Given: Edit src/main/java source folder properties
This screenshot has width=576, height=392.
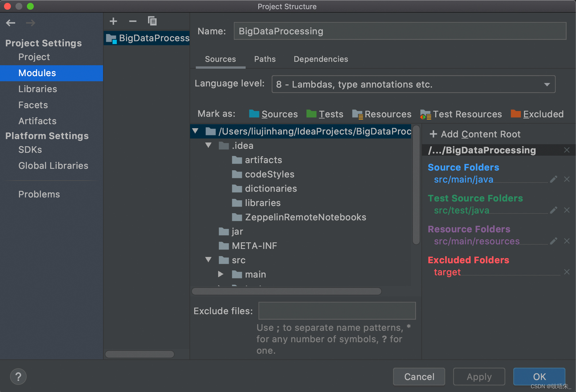Looking at the screenshot, I should 553,179.
